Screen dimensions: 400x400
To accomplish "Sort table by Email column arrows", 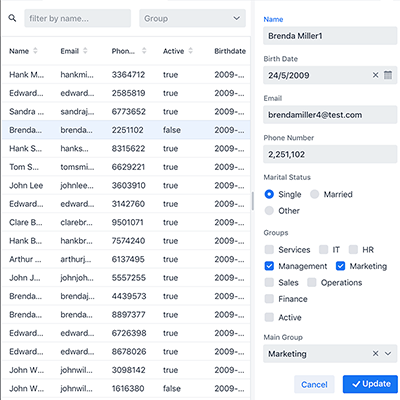I will (85, 51).
